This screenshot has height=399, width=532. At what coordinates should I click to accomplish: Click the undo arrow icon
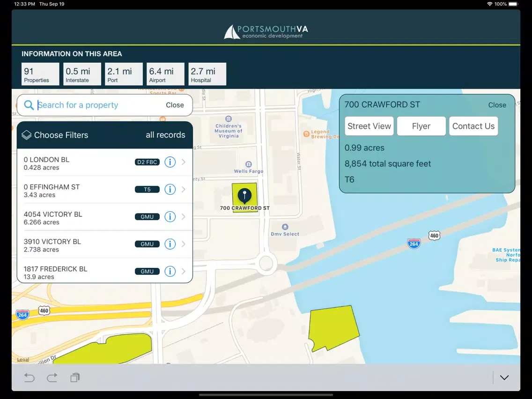[x=30, y=377]
